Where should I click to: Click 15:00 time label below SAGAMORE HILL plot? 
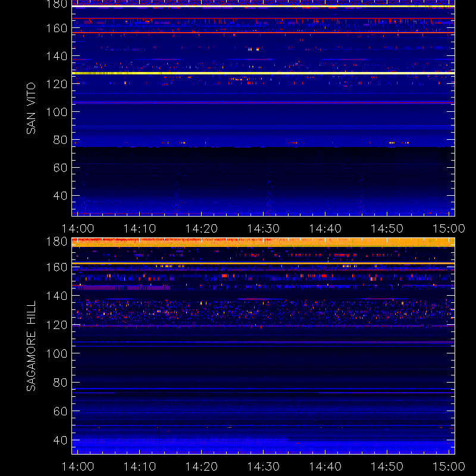click(x=449, y=466)
